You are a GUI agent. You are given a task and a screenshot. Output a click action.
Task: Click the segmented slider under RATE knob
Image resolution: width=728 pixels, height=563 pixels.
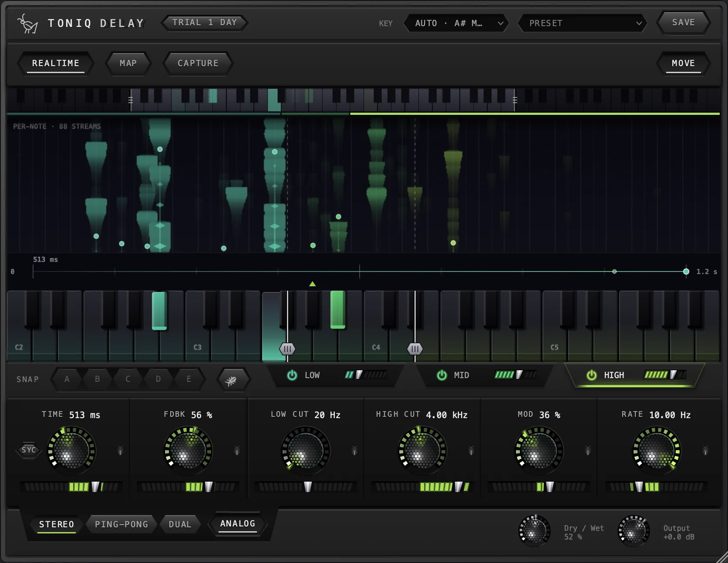[656, 487]
